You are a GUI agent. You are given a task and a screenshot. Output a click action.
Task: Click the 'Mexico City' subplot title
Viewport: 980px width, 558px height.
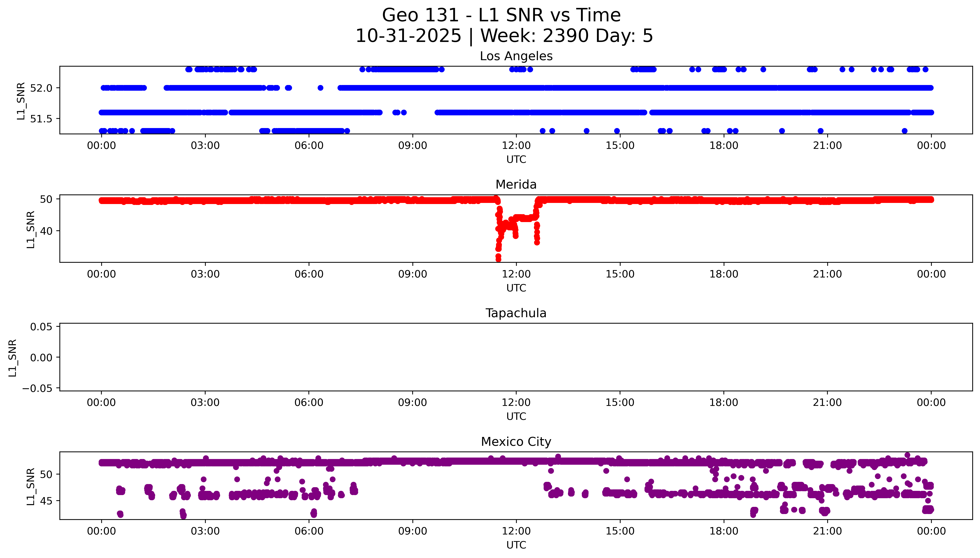pos(516,442)
